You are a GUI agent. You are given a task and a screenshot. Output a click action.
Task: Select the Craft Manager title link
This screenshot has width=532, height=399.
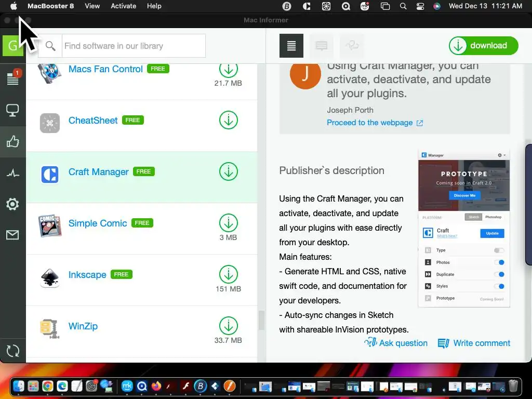click(x=98, y=171)
